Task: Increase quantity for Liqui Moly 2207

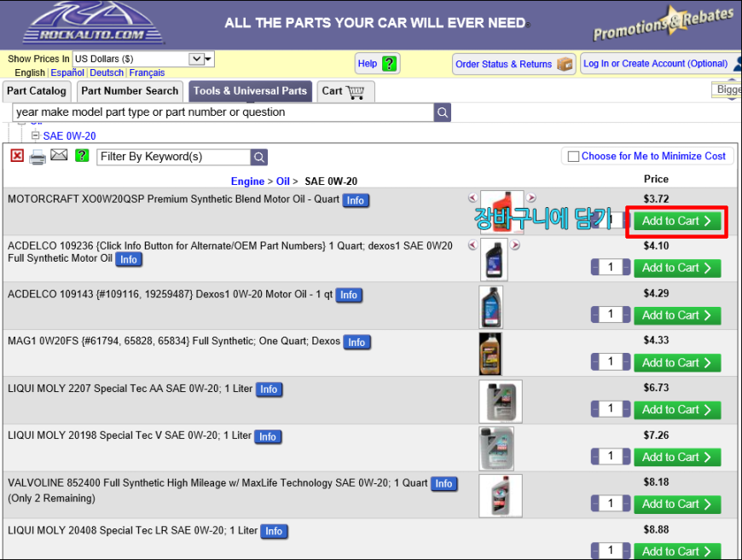Action: (x=627, y=409)
